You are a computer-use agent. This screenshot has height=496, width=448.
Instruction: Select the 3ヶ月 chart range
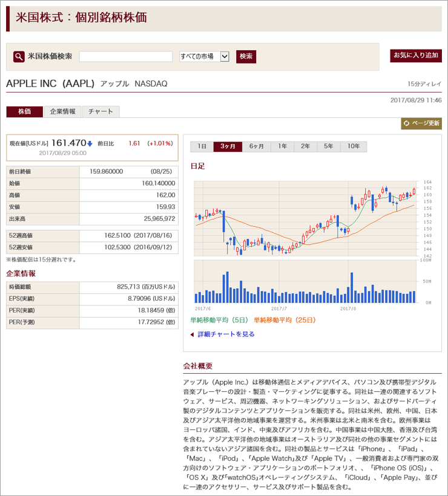click(228, 146)
